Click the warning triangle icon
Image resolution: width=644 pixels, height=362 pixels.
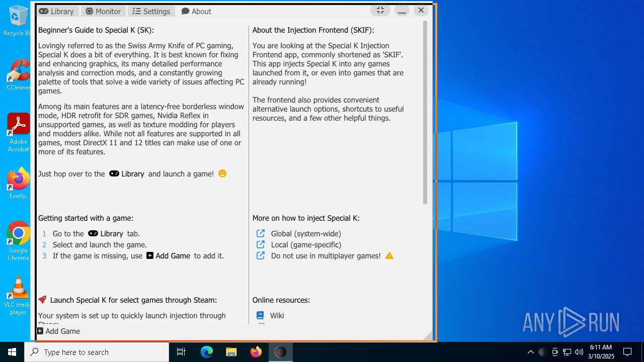pos(389,255)
